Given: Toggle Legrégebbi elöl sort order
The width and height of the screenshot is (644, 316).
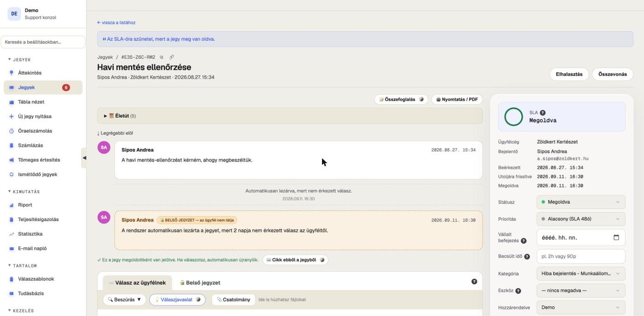Looking at the screenshot, I should point(115,133).
